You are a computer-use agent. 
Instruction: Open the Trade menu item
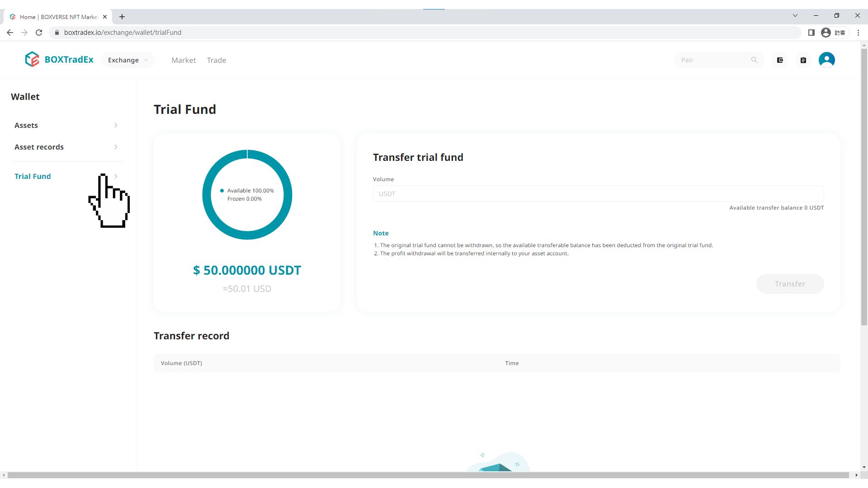(217, 60)
